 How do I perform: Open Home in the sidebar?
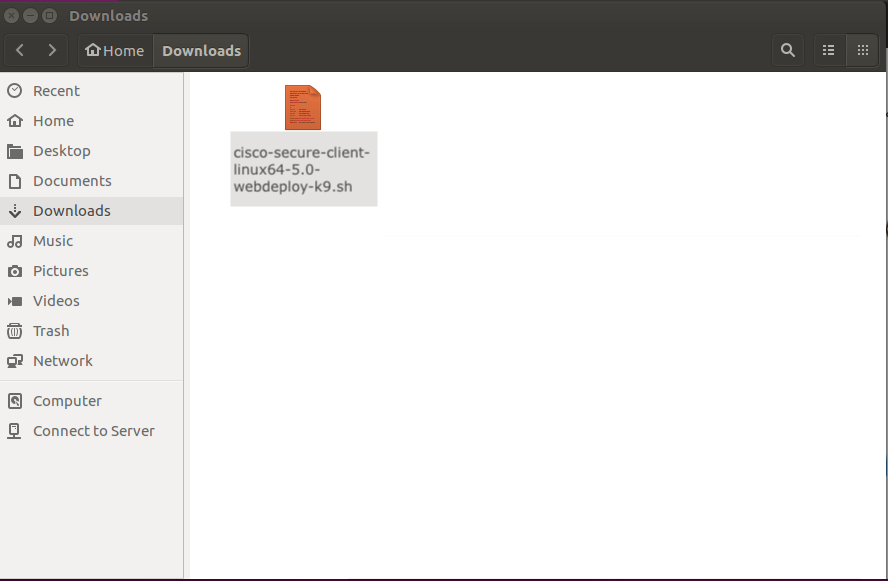pyautogui.click(x=91, y=121)
